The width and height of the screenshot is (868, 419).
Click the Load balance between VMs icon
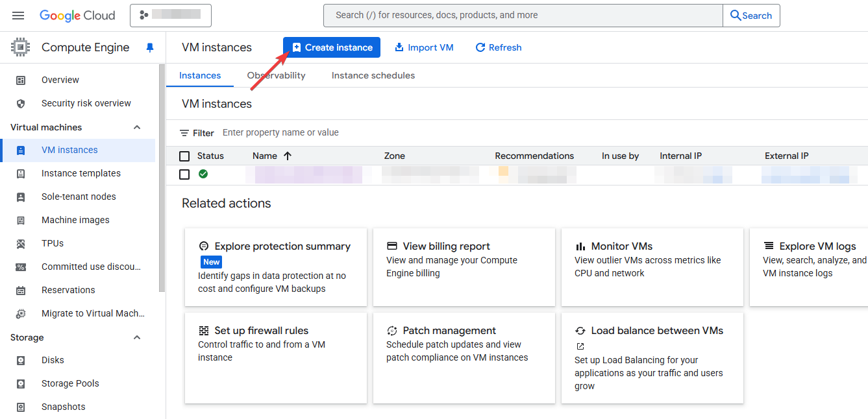tap(580, 331)
